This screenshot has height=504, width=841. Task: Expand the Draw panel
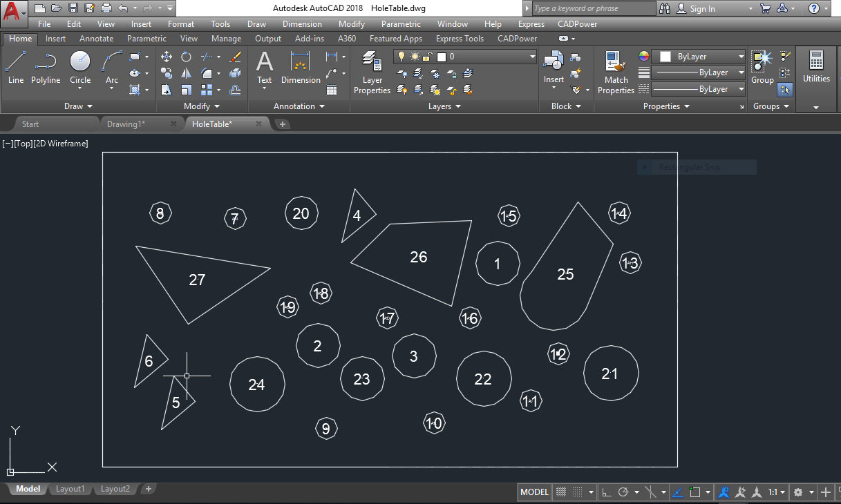(x=77, y=106)
